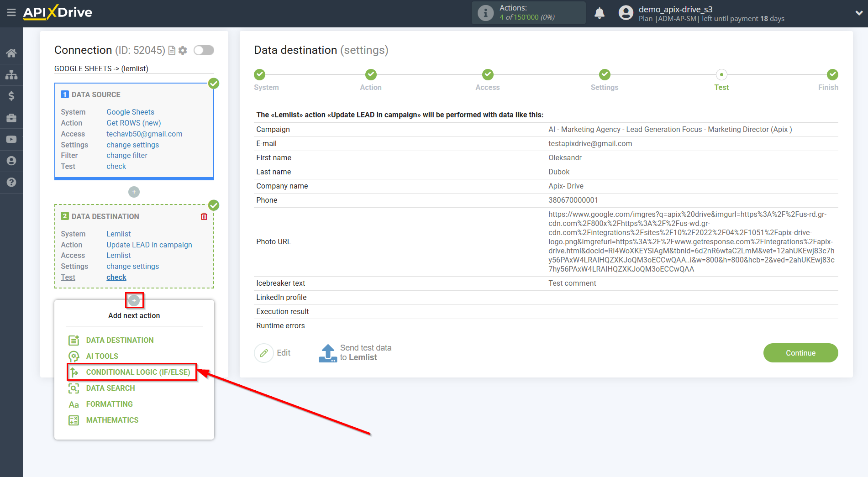Viewport: 868px width, 477px height.
Task: Click data source check link
Action: pos(116,166)
